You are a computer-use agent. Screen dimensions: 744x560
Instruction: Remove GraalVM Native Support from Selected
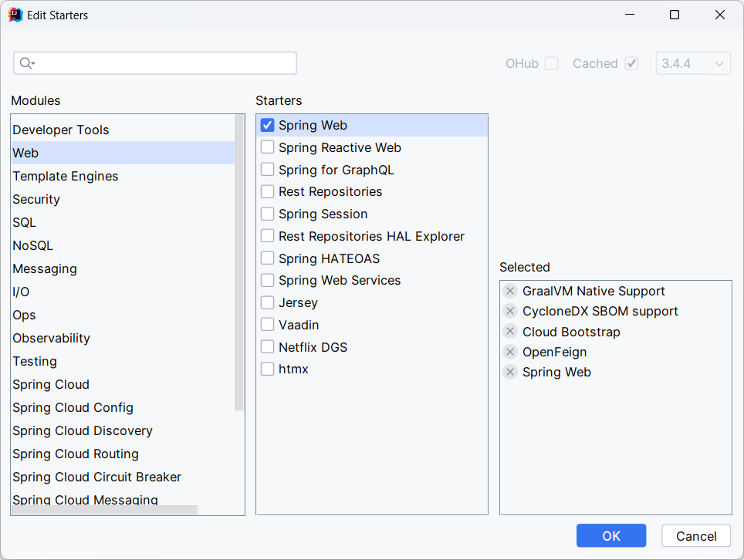[510, 291]
